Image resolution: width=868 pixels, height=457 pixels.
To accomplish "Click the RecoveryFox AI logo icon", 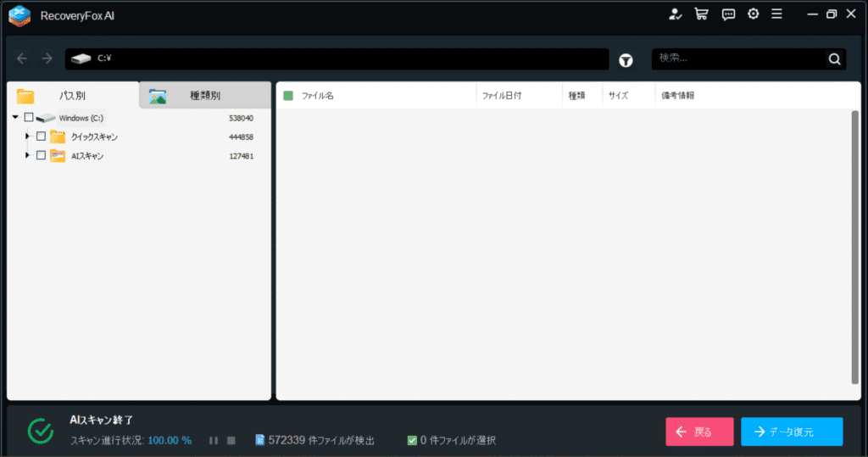I will tap(19, 15).
